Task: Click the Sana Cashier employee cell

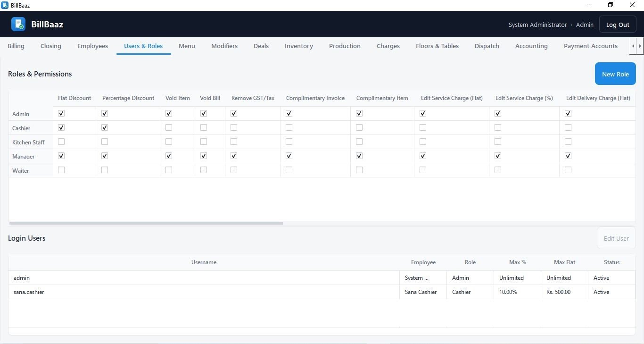Action: click(x=423, y=292)
